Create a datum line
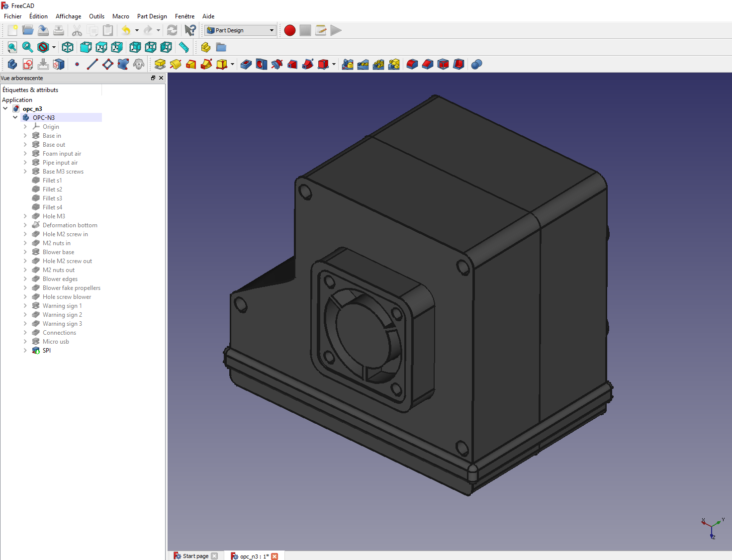Viewport: 732px width, 560px height. (x=92, y=64)
